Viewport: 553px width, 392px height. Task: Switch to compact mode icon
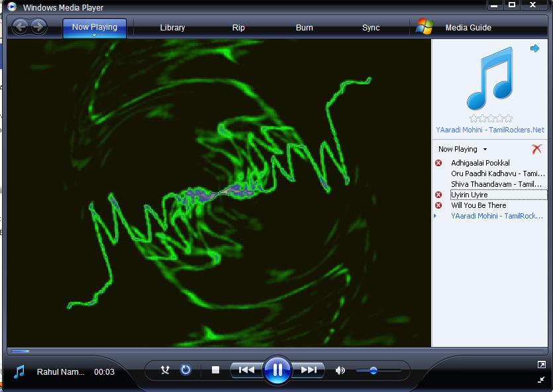541,379
